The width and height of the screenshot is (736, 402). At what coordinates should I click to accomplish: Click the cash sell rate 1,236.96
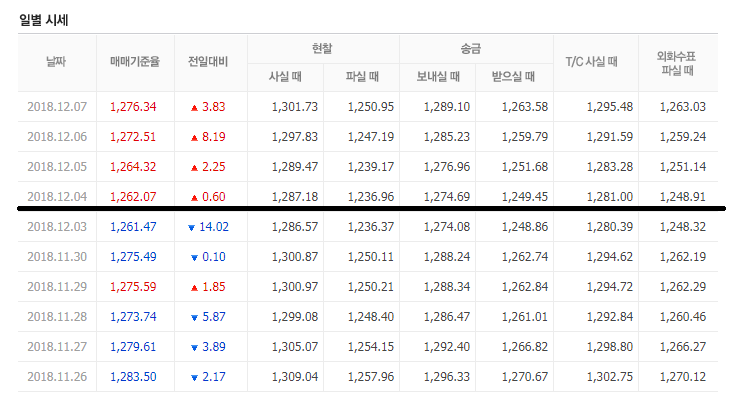(371, 197)
